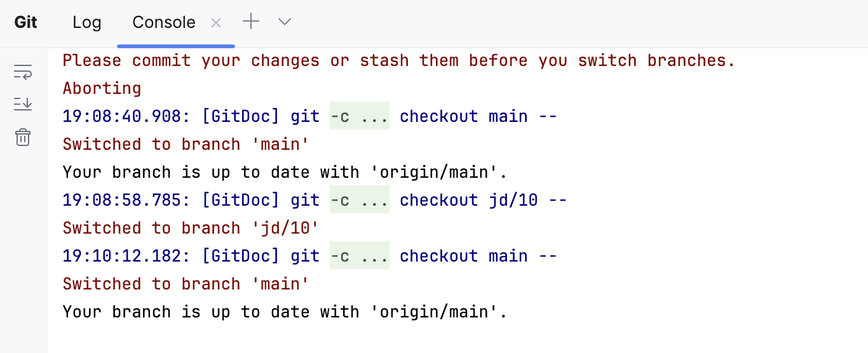Viewport: 868px width, 353px height.
Task: Close the Console tab
Action: (x=216, y=23)
